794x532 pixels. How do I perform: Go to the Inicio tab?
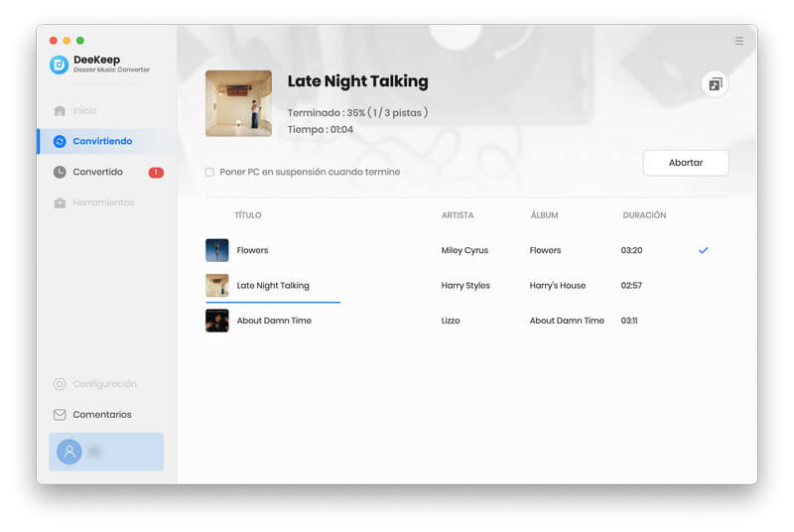click(x=84, y=111)
